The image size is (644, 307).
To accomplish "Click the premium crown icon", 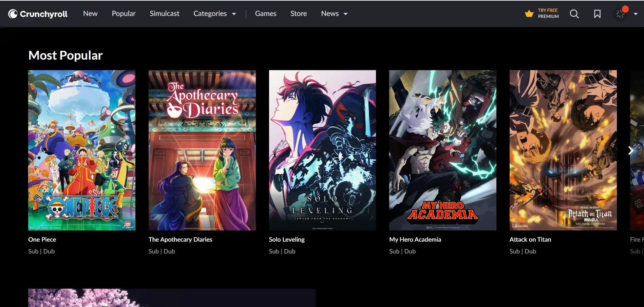I will [529, 14].
